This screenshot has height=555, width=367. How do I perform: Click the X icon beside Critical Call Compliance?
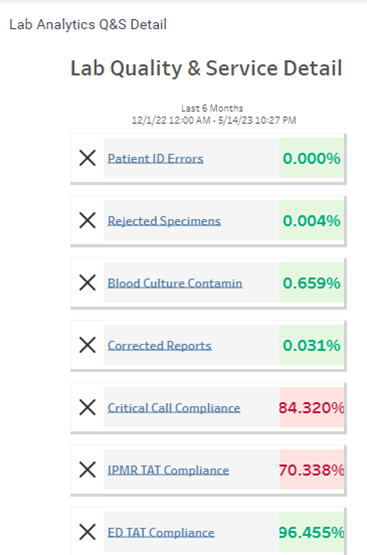pyautogui.click(x=87, y=407)
